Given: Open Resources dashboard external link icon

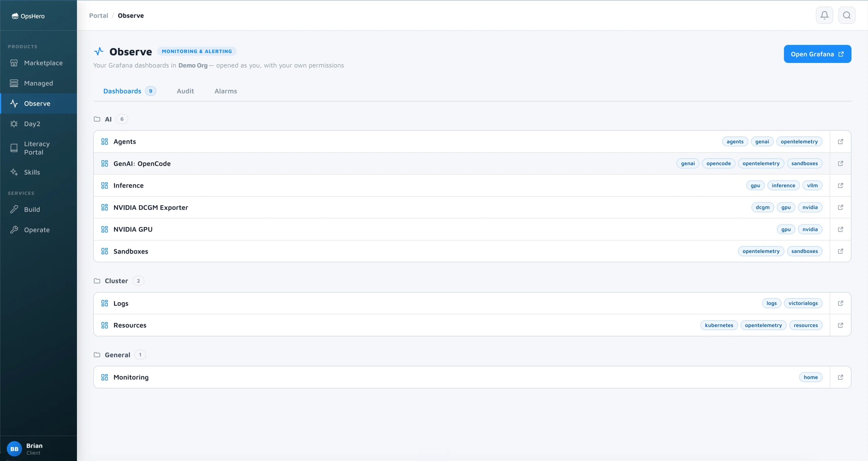Looking at the screenshot, I should click(840, 325).
